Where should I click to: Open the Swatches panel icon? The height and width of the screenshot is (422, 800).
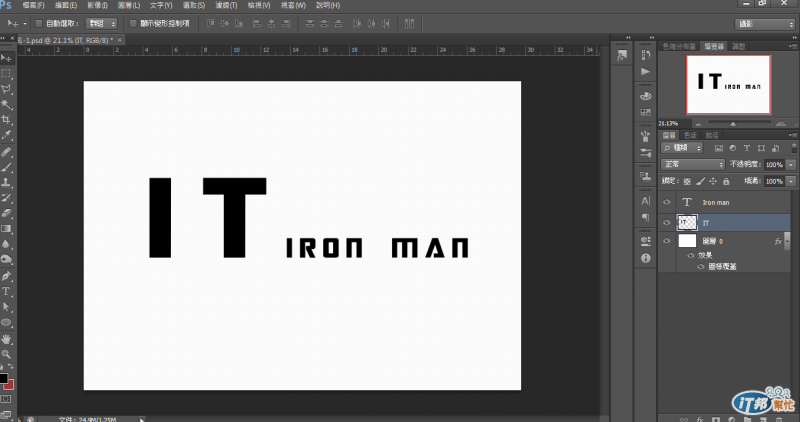[x=645, y=112]
